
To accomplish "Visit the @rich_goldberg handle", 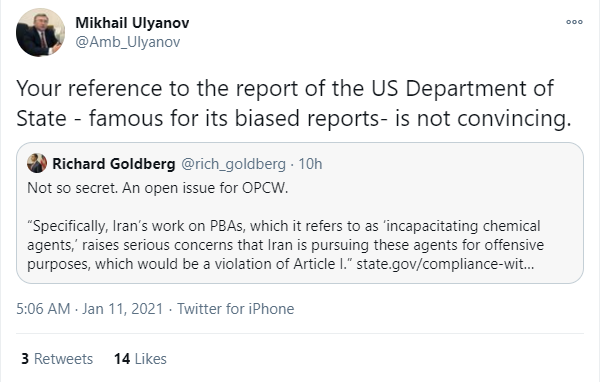I will [233, 164].
